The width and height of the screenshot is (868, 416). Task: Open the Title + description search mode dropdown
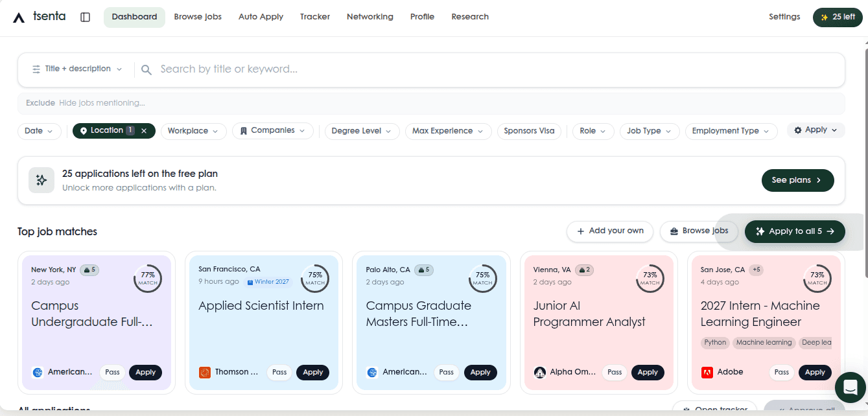tap(77, 69)
